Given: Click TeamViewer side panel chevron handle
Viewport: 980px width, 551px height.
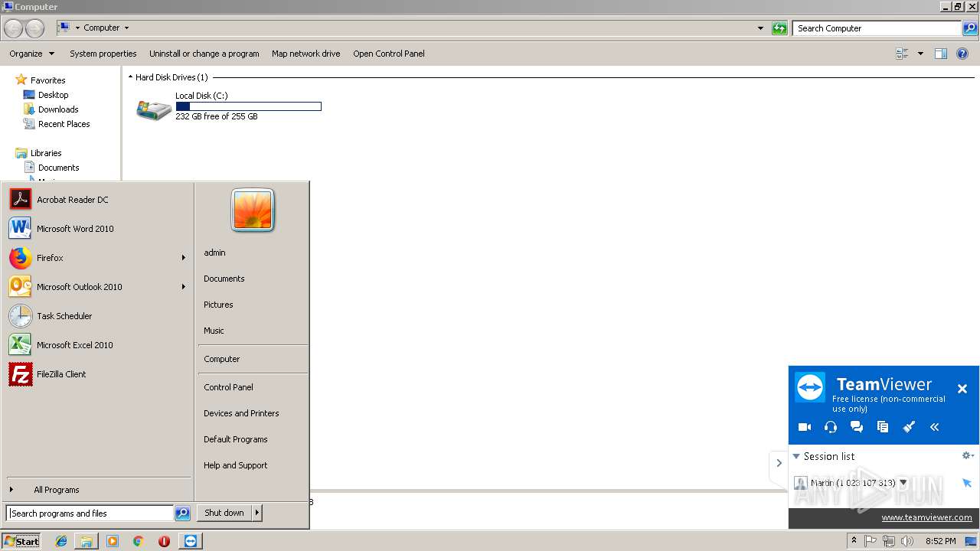Looking at the screenshot, I should point(779,463).
